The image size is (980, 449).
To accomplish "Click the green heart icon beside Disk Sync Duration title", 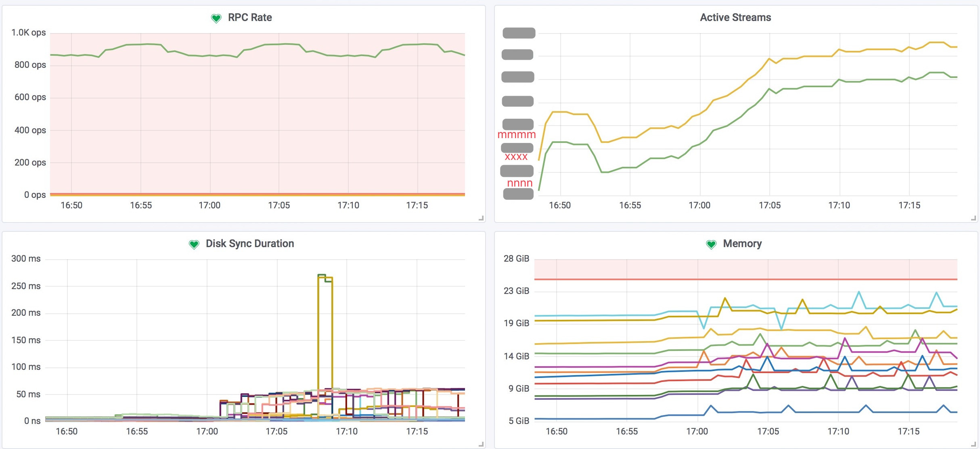I will (194, 244).
